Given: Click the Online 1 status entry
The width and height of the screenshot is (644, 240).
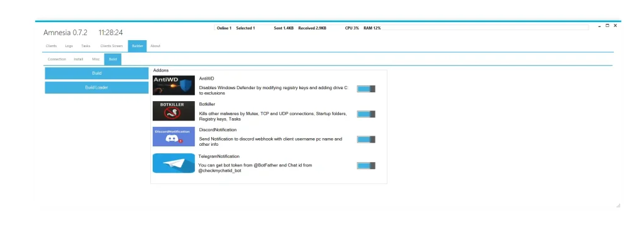Looking at the screenshot, I should click(225, 28).
